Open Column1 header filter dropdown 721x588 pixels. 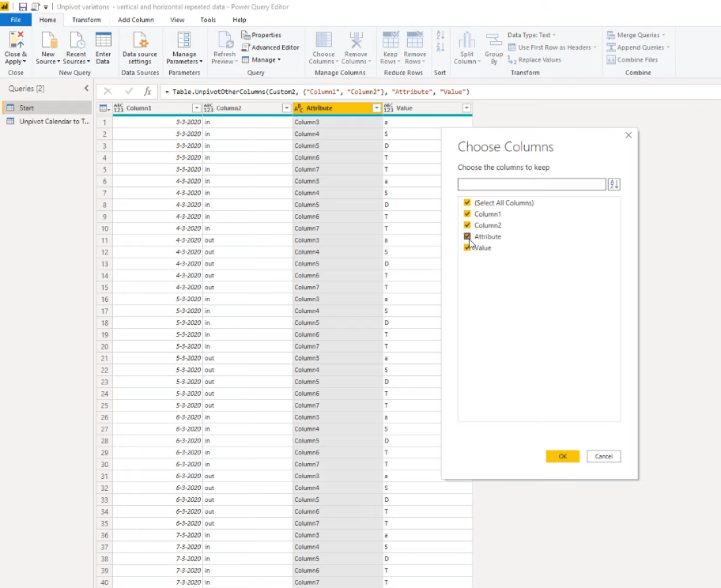196,108
